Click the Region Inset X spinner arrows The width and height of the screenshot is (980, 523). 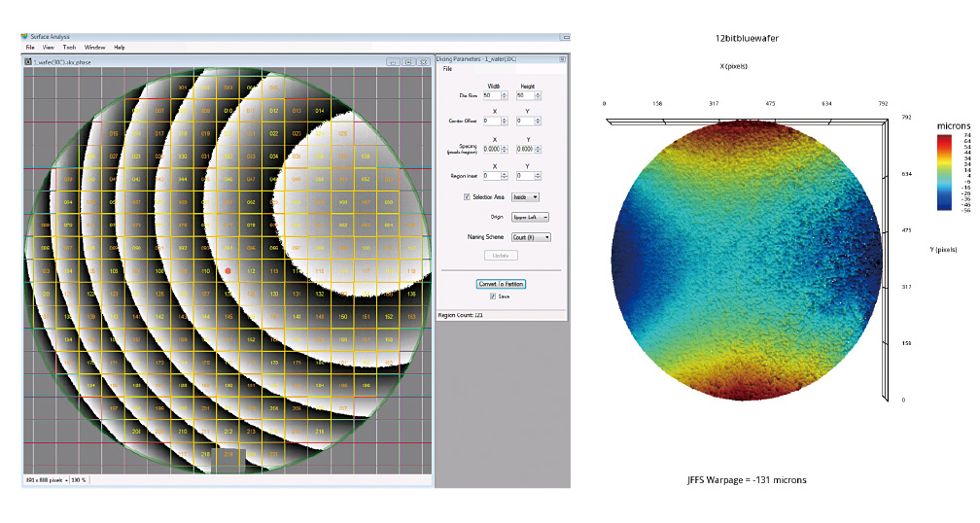pyautogui.click(x=505, y=176)
